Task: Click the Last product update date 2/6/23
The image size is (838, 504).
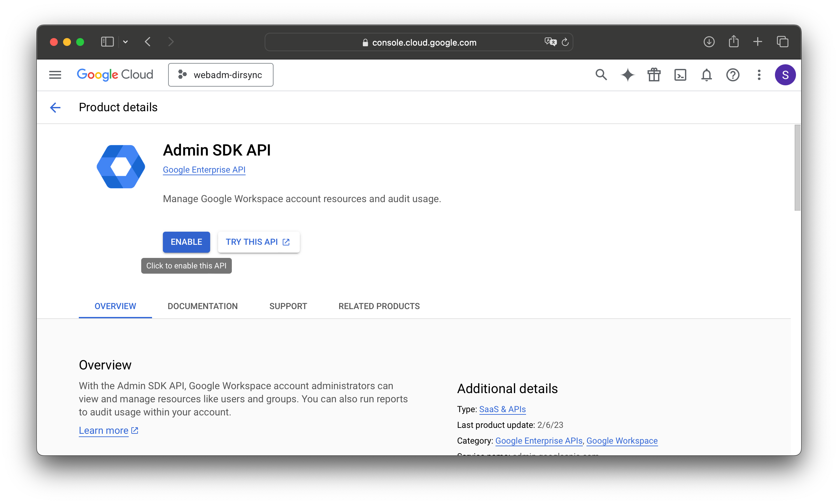Action: coord(550,425)
